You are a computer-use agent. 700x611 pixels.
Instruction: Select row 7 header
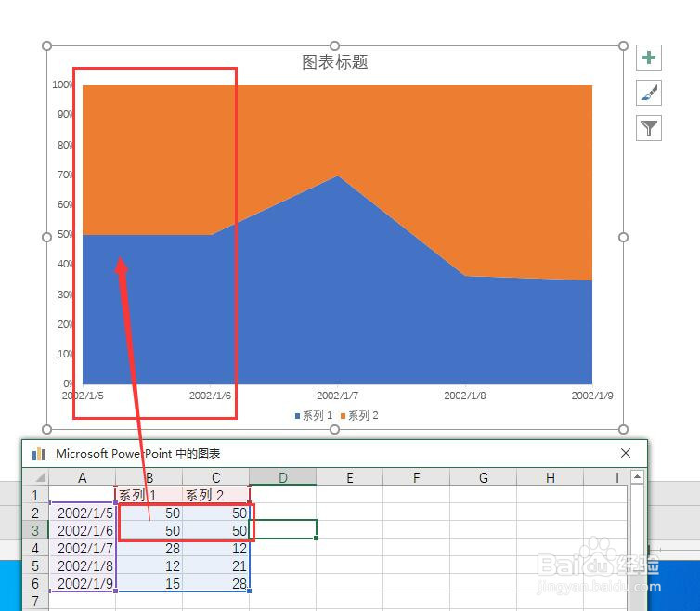[35, 601]
